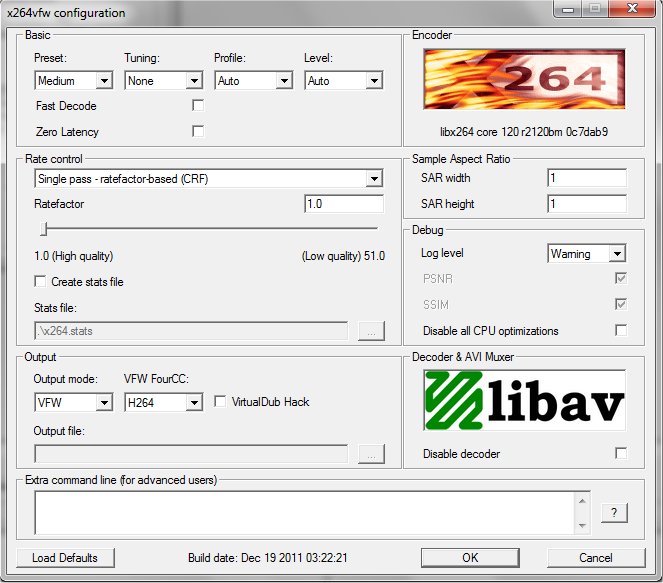The width and height of the screenshot is (663, 583).
Task: Tick the Zero Latency checkbox
Action: pos(198,131)
